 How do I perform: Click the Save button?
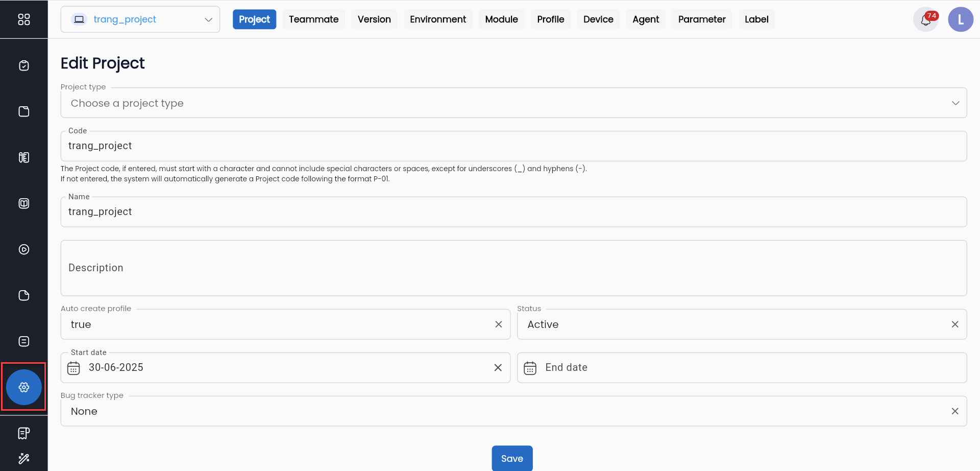tap(512, 458)
